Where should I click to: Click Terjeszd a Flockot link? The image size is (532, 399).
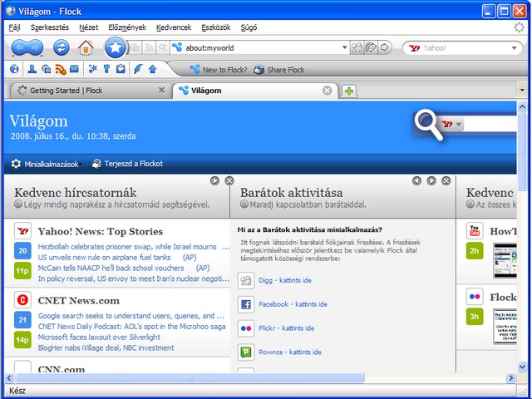click(x=127, y=164)
